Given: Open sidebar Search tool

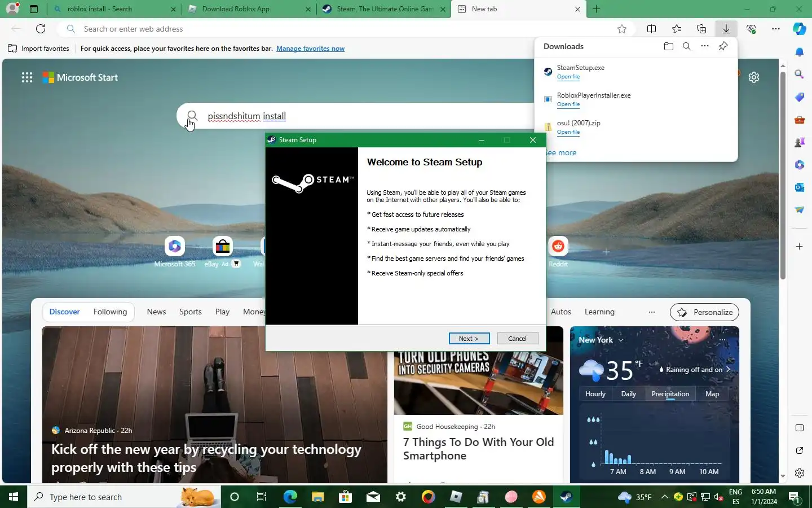Looking at the screenshot, I should (x=800, y=74).
